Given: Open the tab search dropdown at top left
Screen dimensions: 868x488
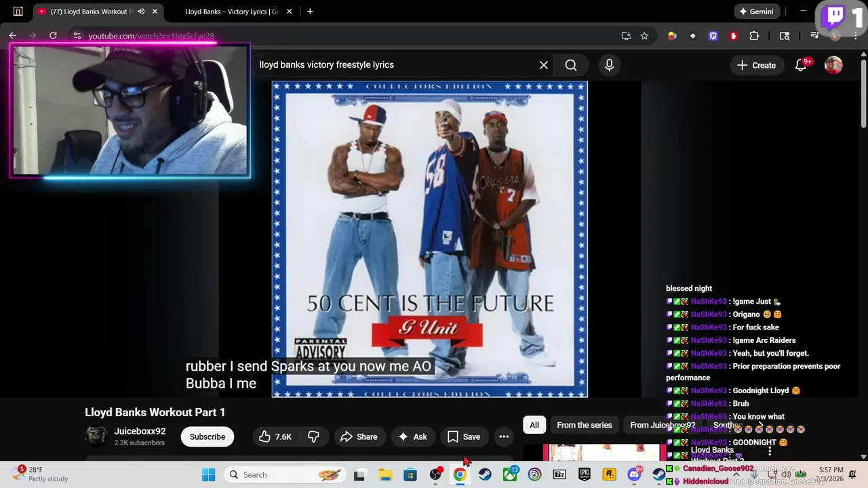Looking at the screenshot, I should (18, 12).
